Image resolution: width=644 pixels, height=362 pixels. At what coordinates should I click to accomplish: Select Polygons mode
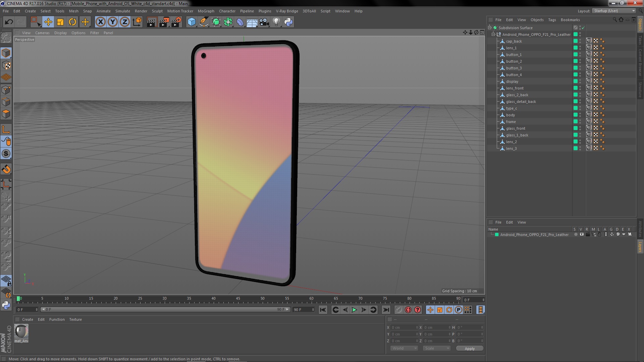coord(6,114)
